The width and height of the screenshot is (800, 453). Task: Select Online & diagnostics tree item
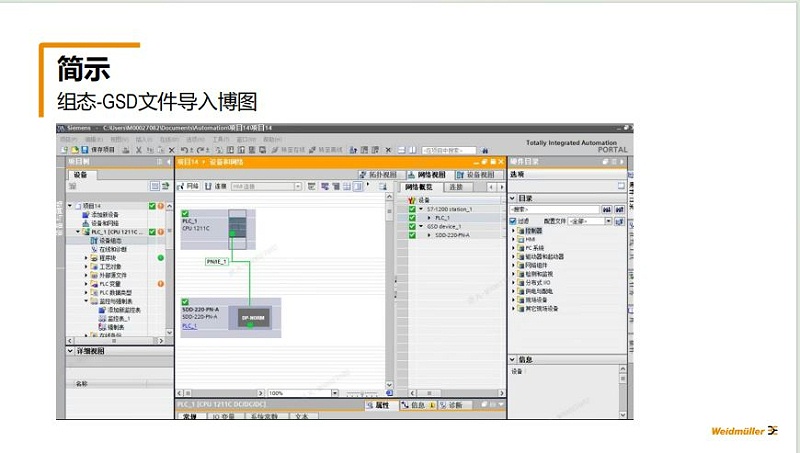[x=109, y=249]
